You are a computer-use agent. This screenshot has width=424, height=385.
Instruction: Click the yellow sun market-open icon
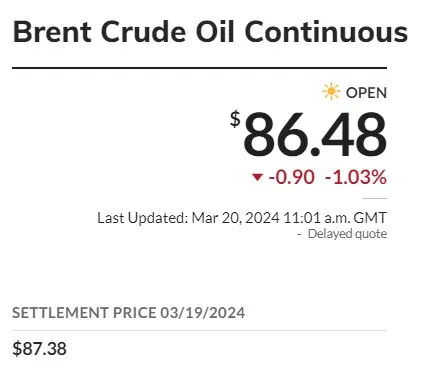click(331, 92)
